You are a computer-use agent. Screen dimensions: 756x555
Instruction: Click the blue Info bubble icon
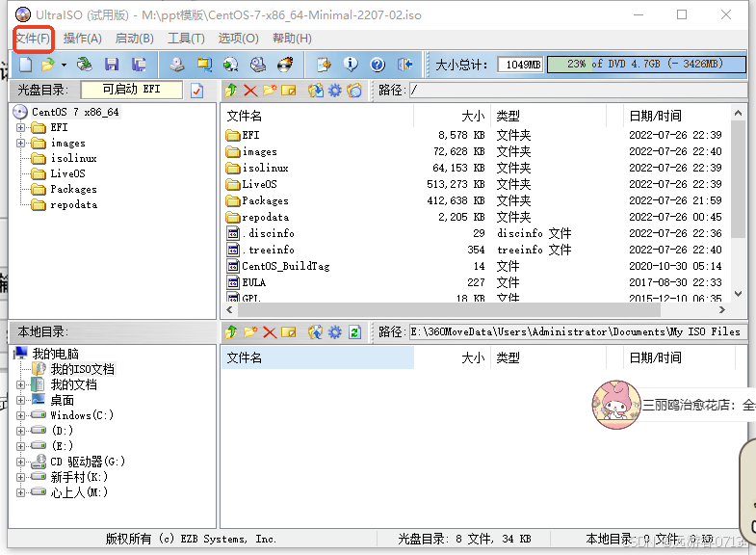click(351, 65)
